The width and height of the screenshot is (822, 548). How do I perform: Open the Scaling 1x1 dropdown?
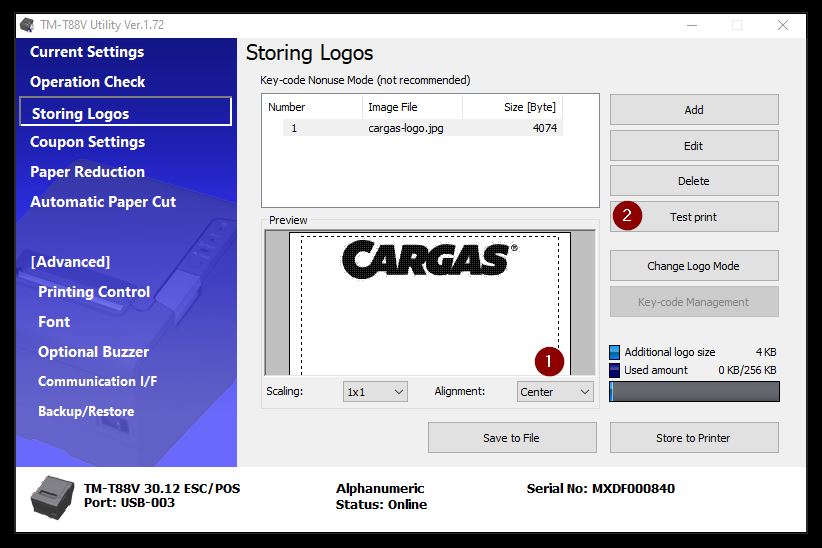pos(375,392)
